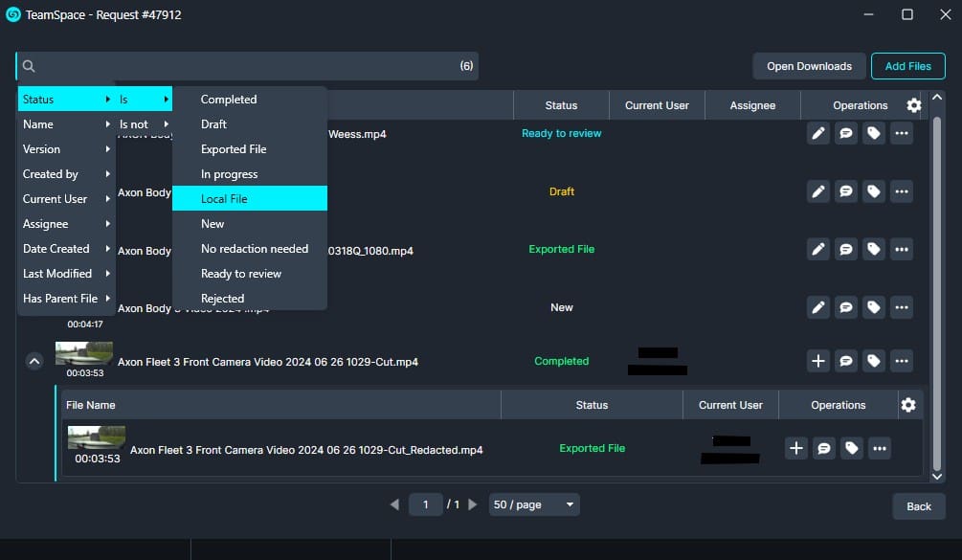Screen dimensions: 962x560
Task: Click the tag icon on the New status row
Action: click(x=873, y=308)
